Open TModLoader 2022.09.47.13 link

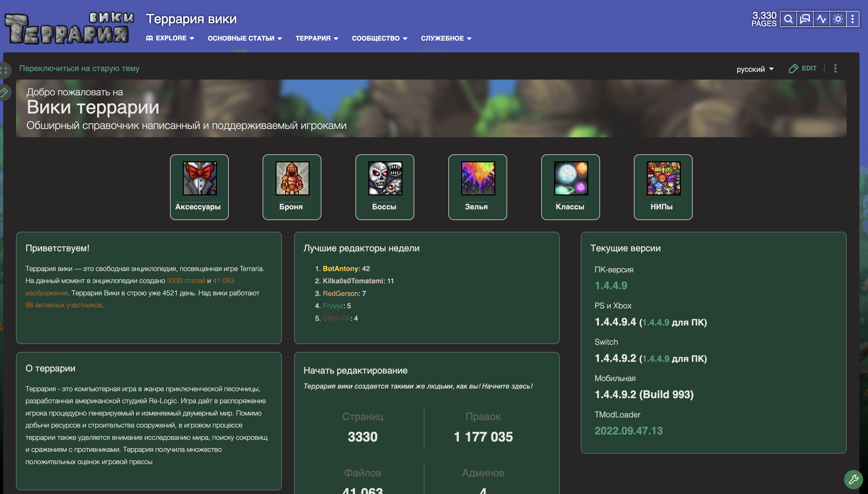point(629,431)
